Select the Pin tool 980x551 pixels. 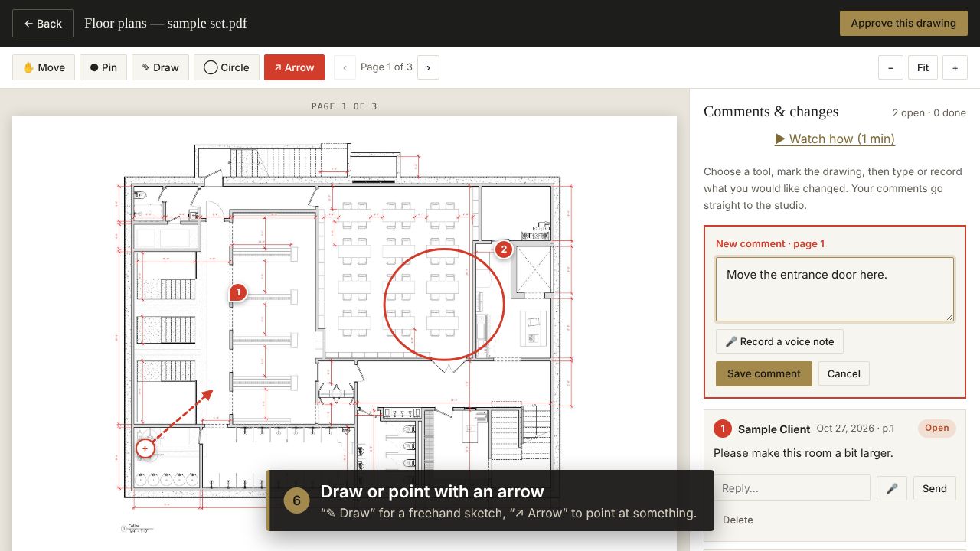pyautogui.click(x=103, y=67)
